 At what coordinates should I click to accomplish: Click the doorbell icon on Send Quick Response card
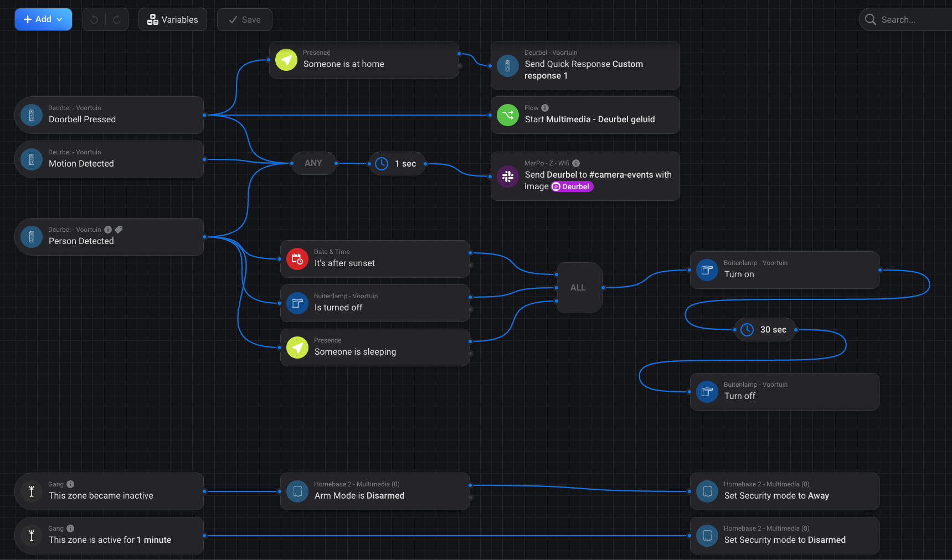tap(508, 66)
